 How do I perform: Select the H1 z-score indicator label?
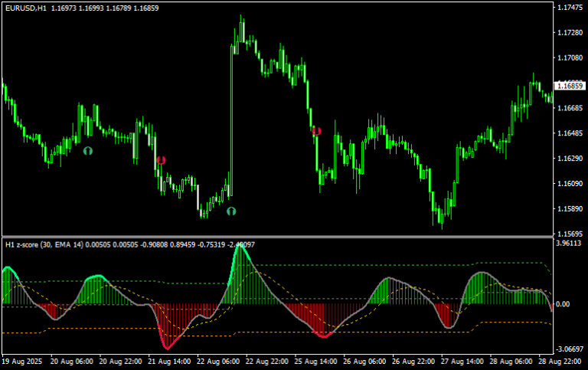click(x=44, y=244)
